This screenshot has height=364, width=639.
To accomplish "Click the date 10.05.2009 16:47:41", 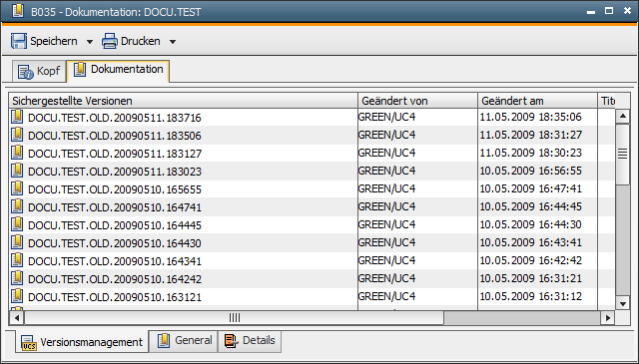I will 530,188.
